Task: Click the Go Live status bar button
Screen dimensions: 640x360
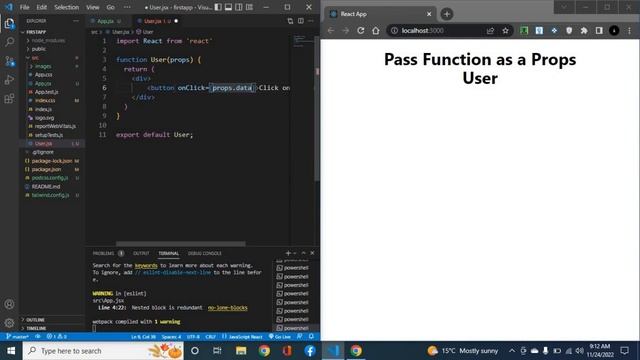Action: pyautogui.click(x=280, y=337)
